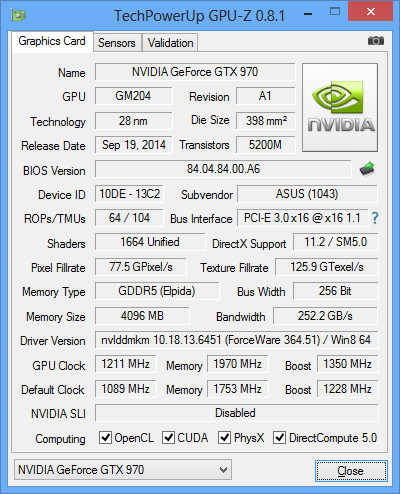Click the Bandwidth field 252.2 GB/s
This screenshot has width=400, height=494.
click(325, 316)
